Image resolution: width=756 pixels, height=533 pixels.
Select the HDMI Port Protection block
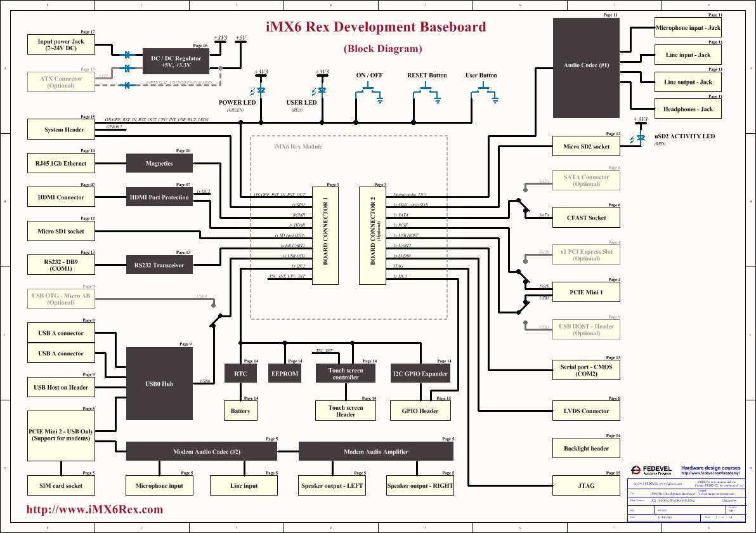(x=159, y=197)
